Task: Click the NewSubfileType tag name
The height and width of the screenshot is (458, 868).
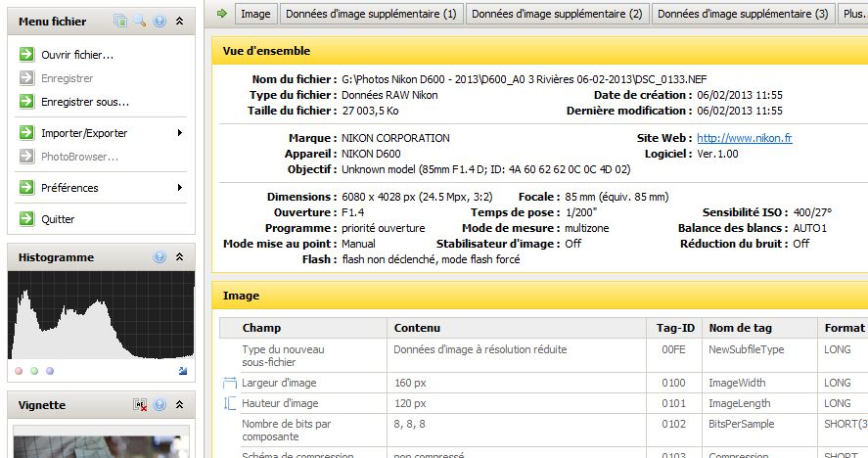Action: point(747,349)
